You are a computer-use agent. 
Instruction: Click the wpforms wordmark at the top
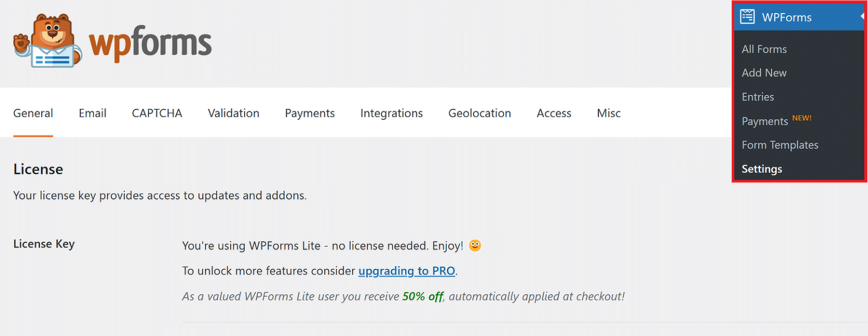point(150,41)
